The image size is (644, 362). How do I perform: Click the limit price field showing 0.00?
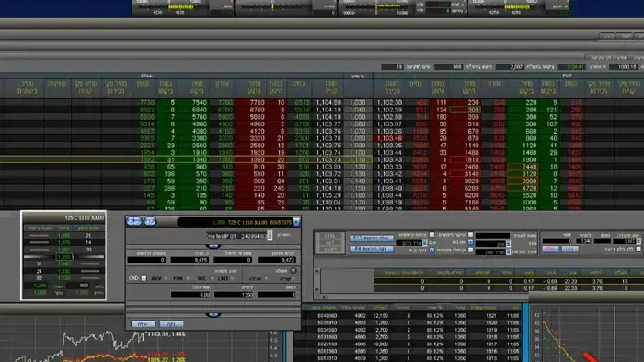click(x=190, y=295)
